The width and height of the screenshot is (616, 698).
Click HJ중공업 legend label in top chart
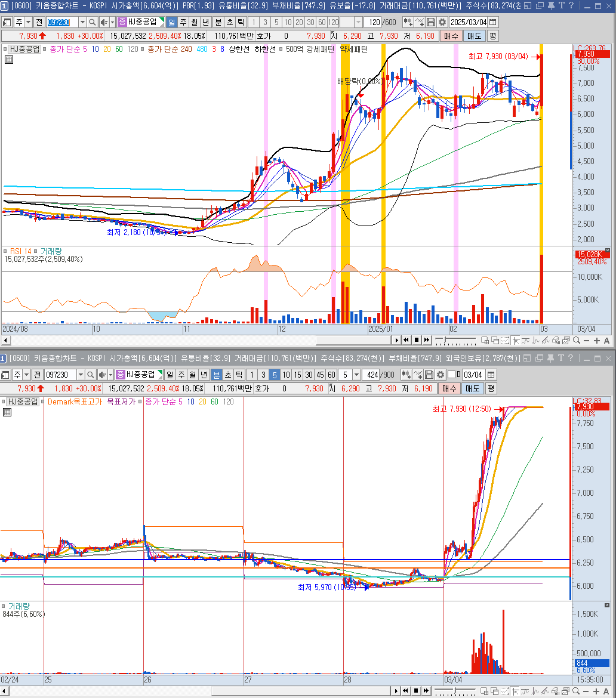[x=25, y=49]
